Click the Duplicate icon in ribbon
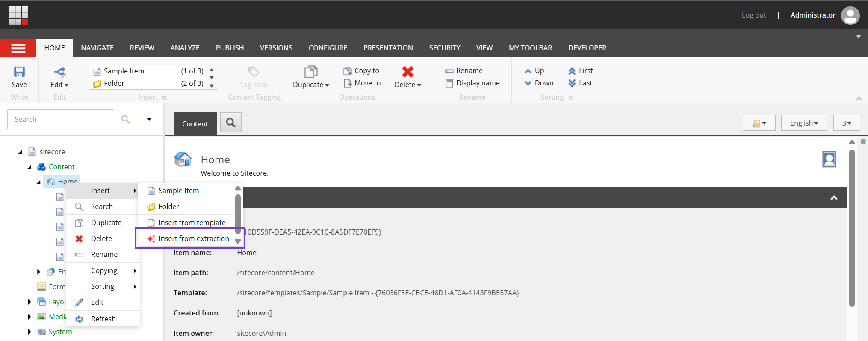This screenshot has height=341, width=868. pos(311,71)
